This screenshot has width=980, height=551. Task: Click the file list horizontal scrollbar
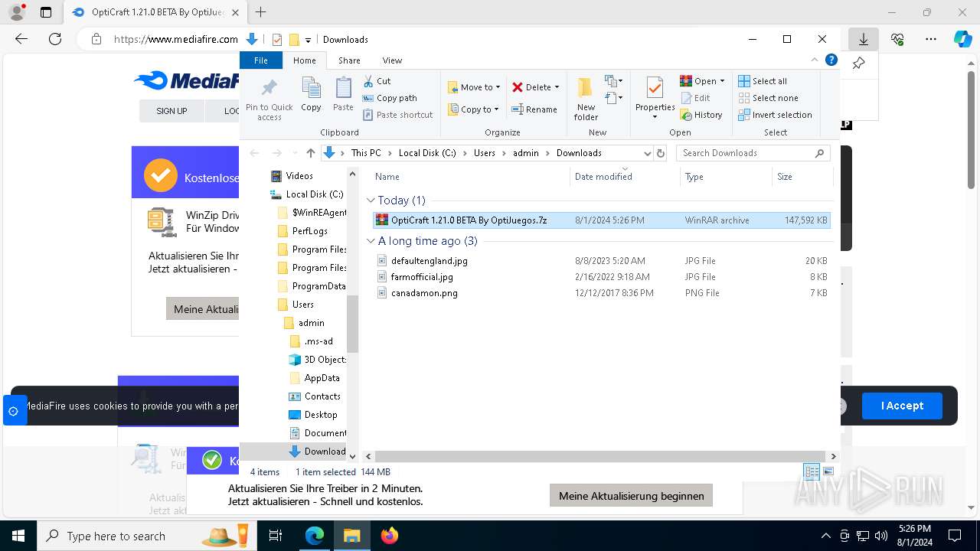coord(599,456)
